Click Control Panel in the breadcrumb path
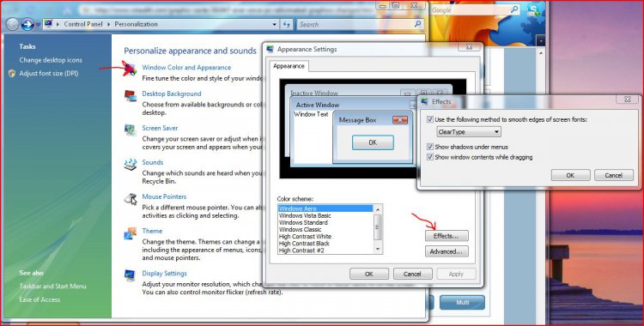 click(x=83, y=24)
